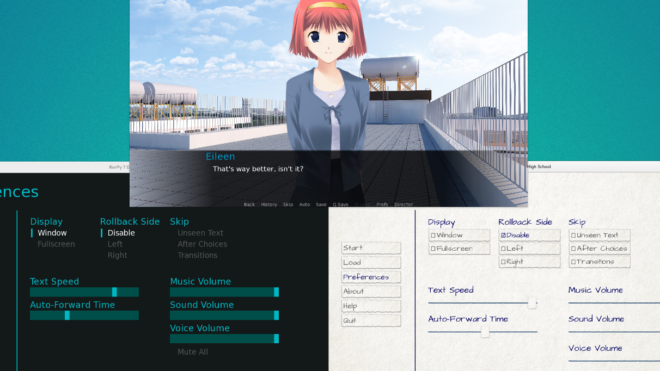This screenshot has height=371, width=660.
Task: Enable Transitions skip in dark window
Action: click(x=197, y=255)
